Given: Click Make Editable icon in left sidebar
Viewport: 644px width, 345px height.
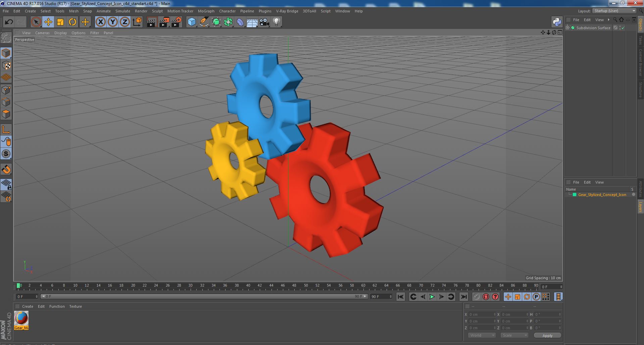Looking at the screenshot, I should [6, 38].
